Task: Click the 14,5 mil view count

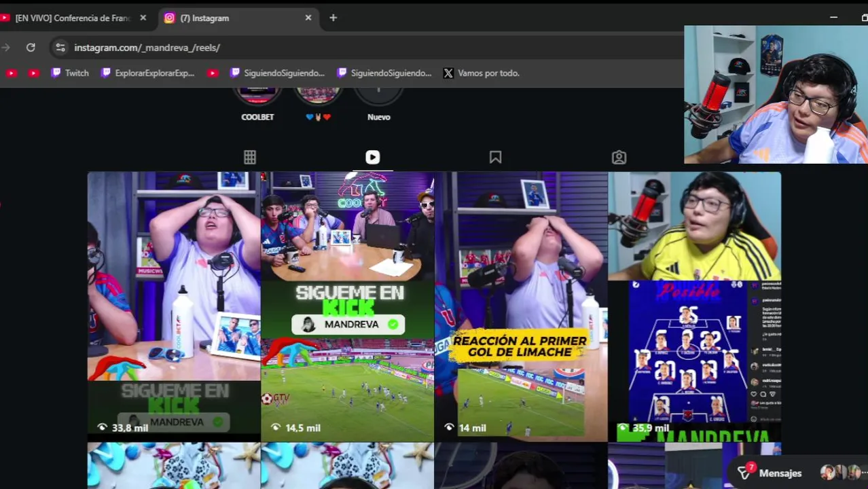Action: [x=295, y=428]
